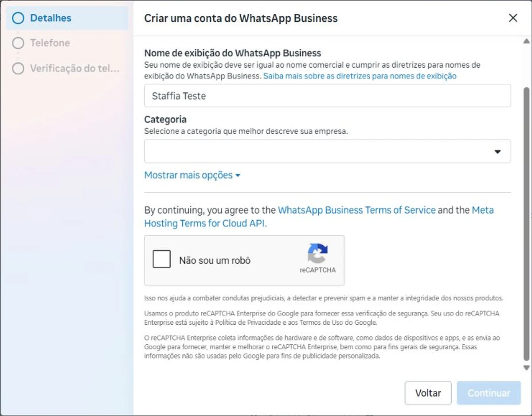Click the Verificação step circle indicator

18,69
